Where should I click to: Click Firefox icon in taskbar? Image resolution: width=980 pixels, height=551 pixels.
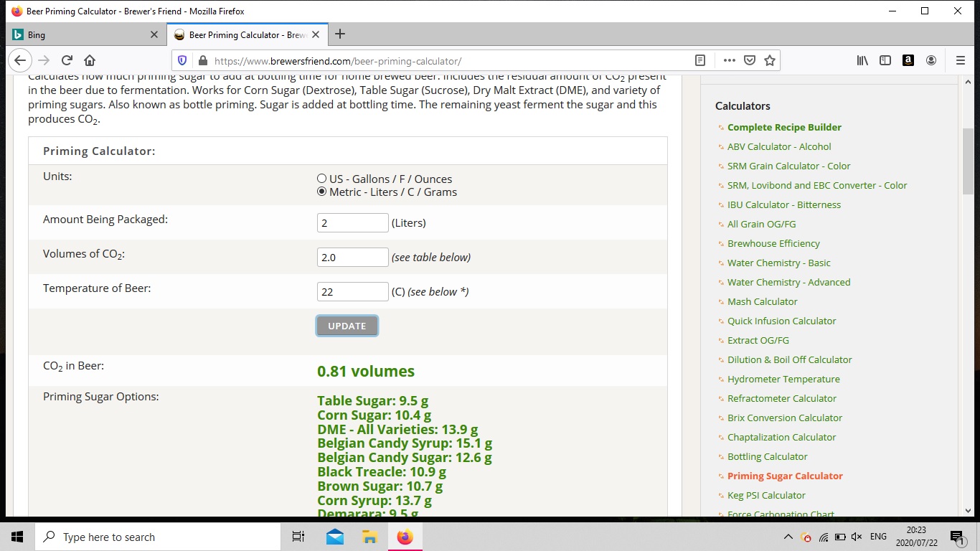click(x=405, y=537)
